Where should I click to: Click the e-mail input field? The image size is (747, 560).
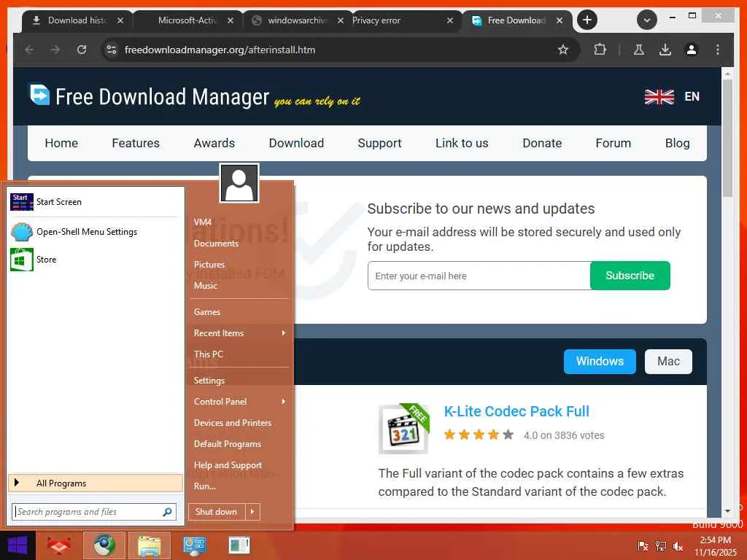point(479,276)
